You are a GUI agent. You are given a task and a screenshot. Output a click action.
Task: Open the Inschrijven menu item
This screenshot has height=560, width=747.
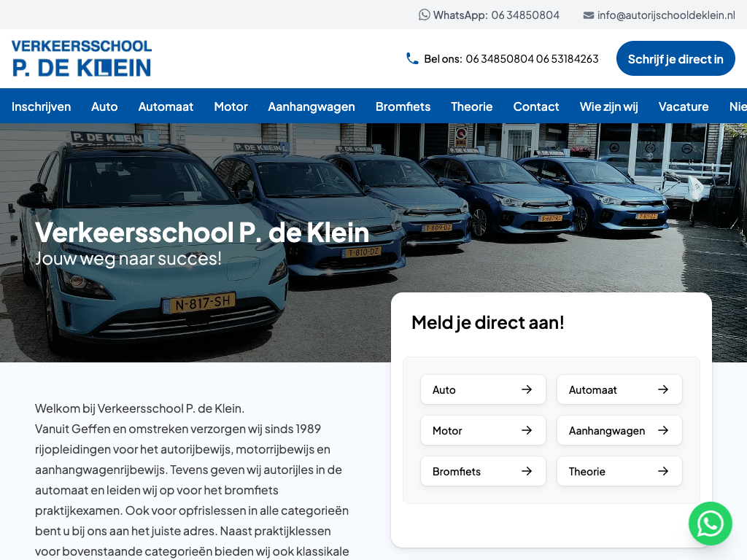tap(42, 106)
